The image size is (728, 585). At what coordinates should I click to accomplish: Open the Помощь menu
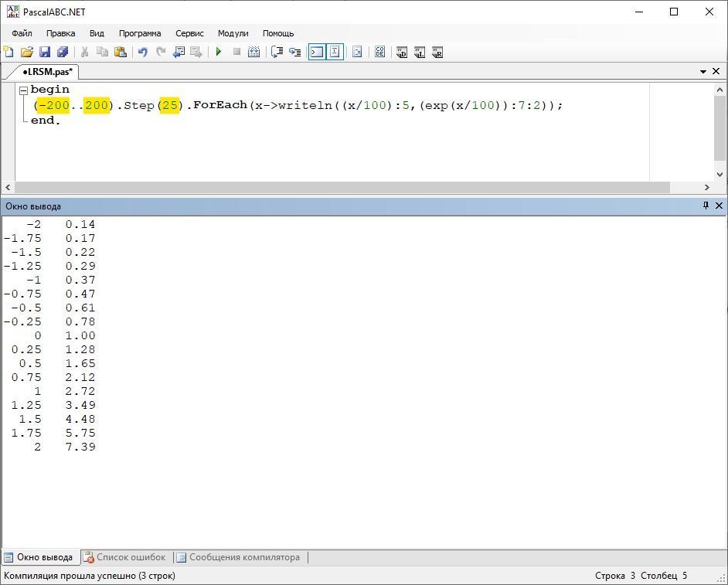[278, 33]
